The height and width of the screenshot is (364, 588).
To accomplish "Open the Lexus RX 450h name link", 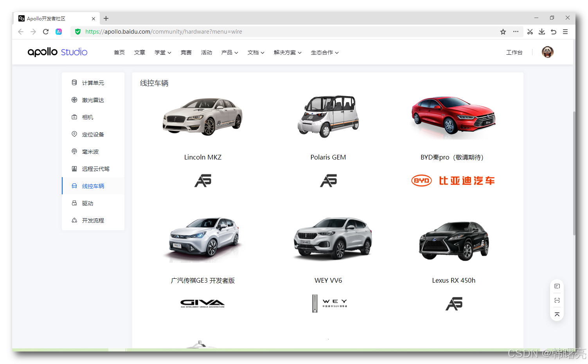I will 454,280.
